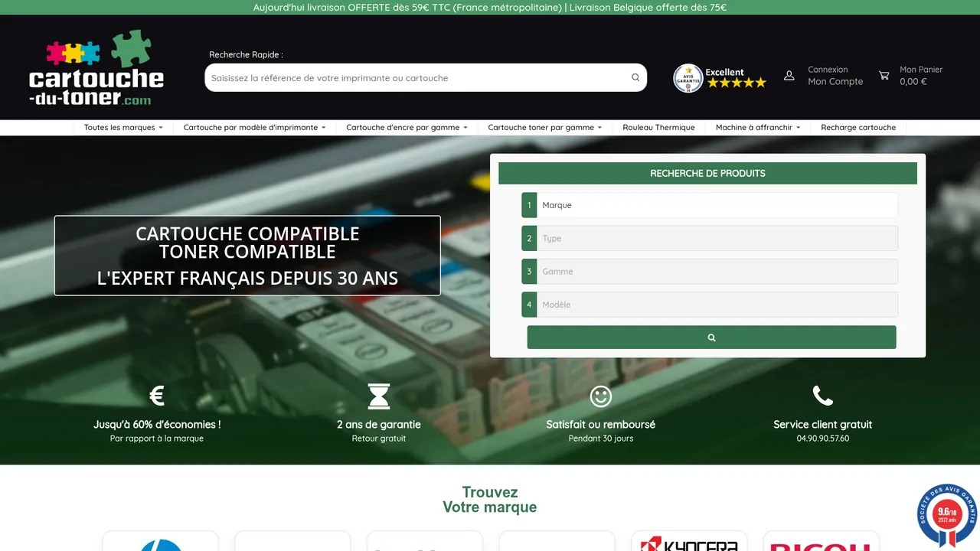Click the "2 ans de garantie" text
The height and width of the screenshot is (551, 980).
379,424
